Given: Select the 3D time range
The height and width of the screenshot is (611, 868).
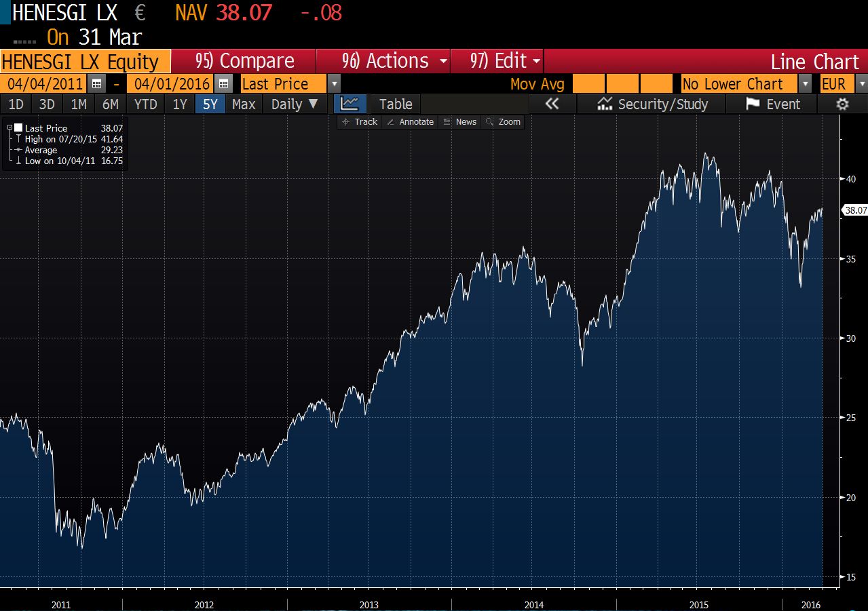Looking at the screenshot, I should (x=47, y=104).
